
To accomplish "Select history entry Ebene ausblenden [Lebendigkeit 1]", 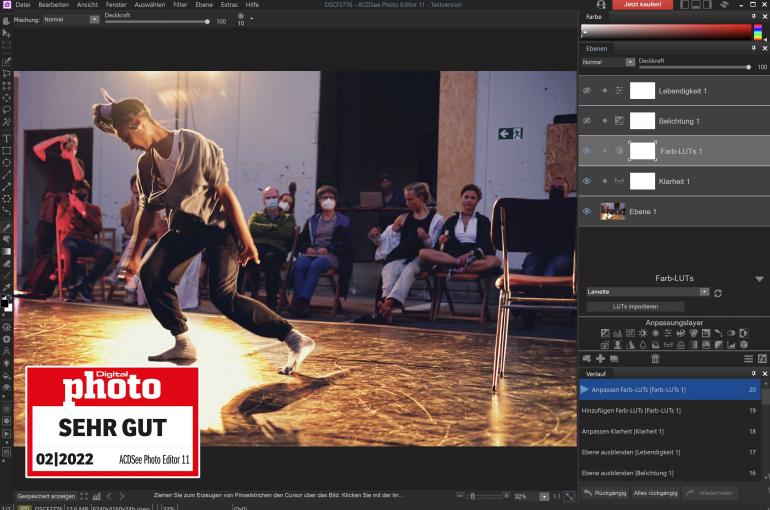I will click(670, 452).
